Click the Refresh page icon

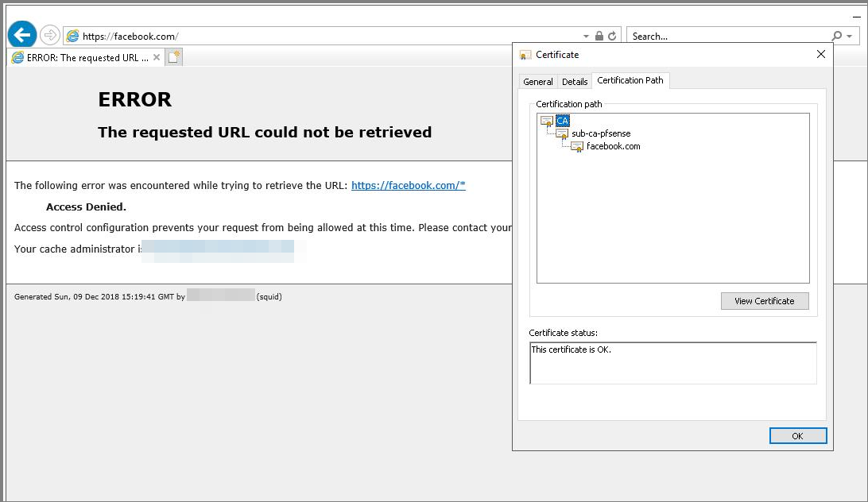click(x=612, y=36)
